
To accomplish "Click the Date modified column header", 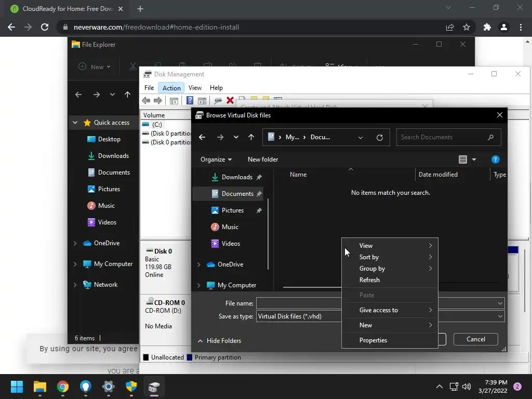I will click(x=438, y=175).
